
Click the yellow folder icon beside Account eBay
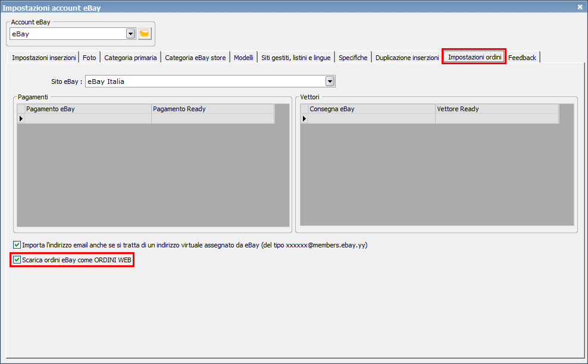tap(145, 34)
